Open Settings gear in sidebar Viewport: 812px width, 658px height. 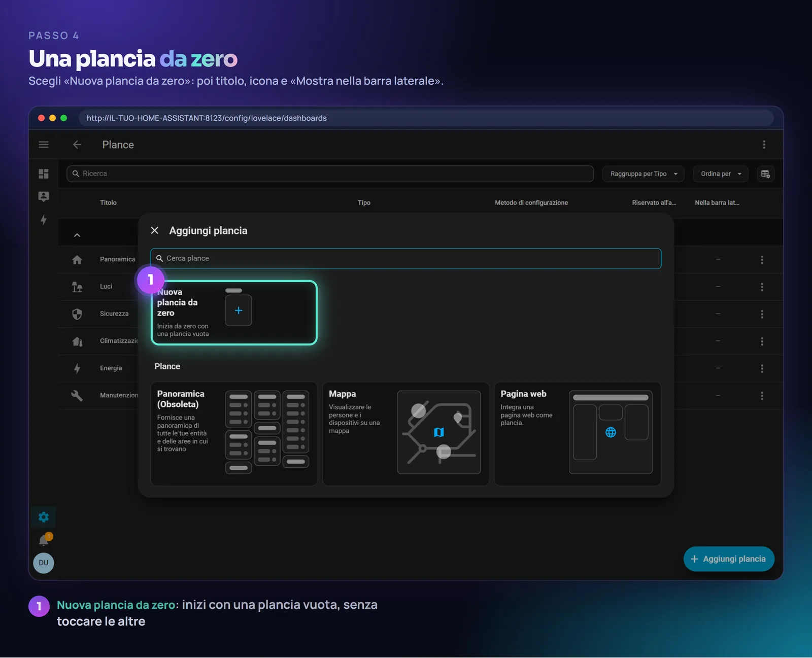point(44,517)
